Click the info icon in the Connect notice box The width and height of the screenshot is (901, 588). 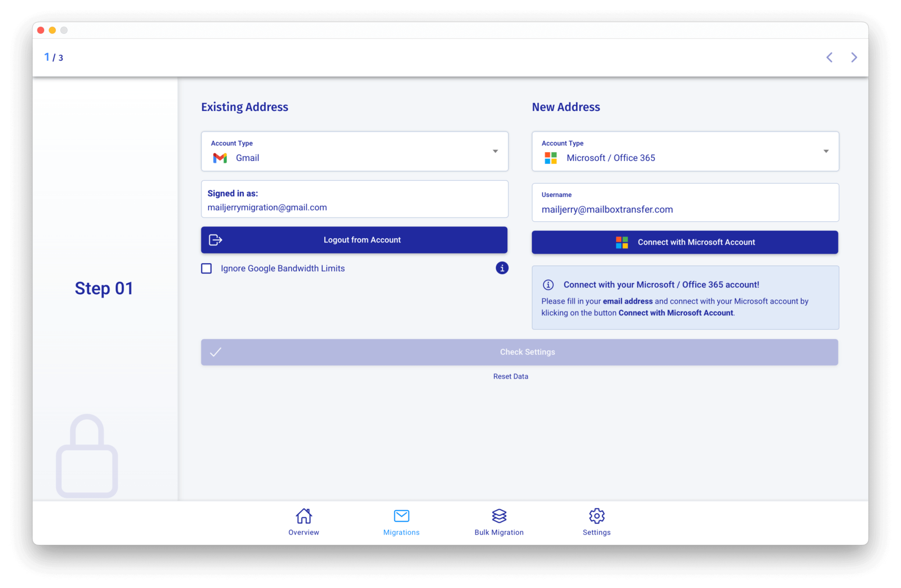point(548,285)
